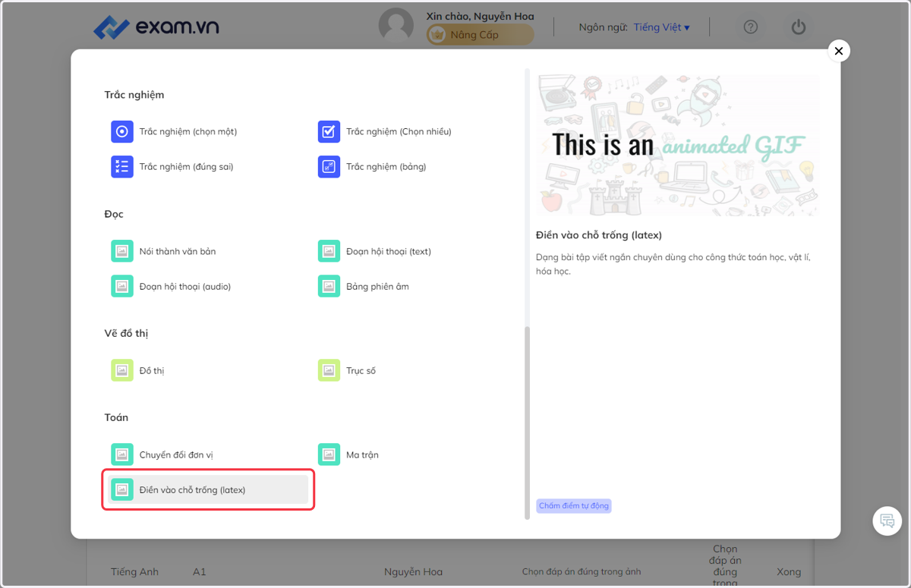Image resolution: width=911 pixels, height=588 pixels.
Task: Click the Đọc section heading
Action: (x=114, y=214)
